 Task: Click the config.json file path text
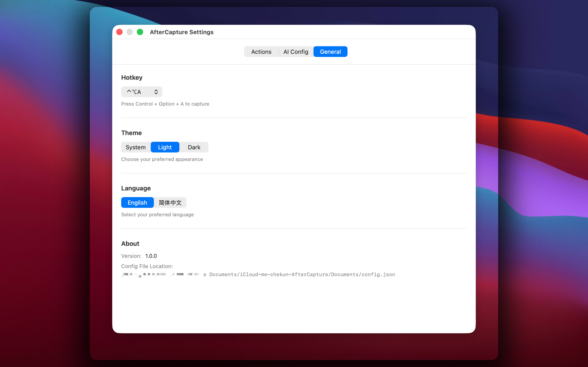258,274
